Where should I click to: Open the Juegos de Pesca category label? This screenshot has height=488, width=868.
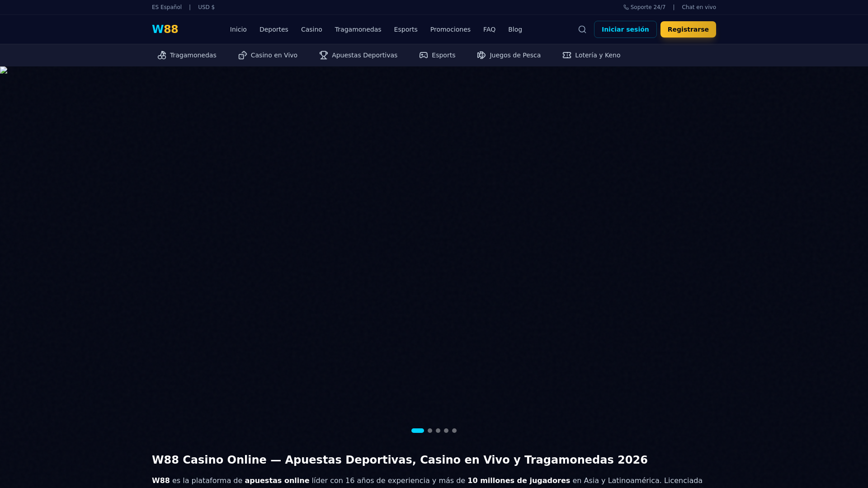click(515, 55)
